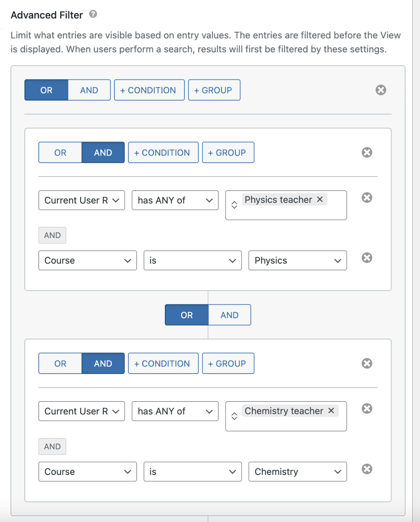The height and width of the screenshot is (522, 420).
Task: Add a new condition to the first group
Action: (163, 152)
